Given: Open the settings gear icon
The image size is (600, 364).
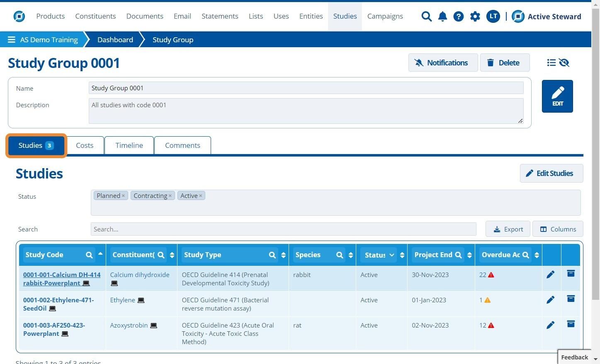Looking at the screenshot, I should tap(475, 16).
